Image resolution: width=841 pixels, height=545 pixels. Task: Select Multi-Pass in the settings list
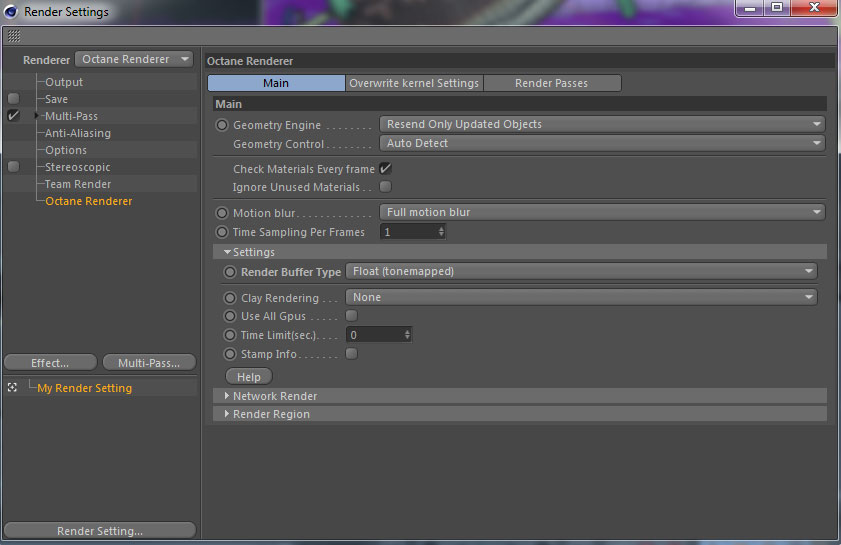point(71,116)
